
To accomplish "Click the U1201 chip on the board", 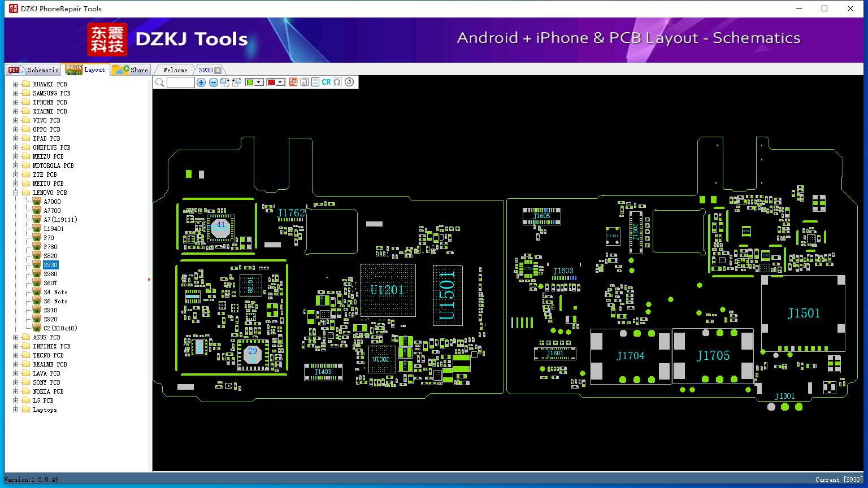I will 388,290.
